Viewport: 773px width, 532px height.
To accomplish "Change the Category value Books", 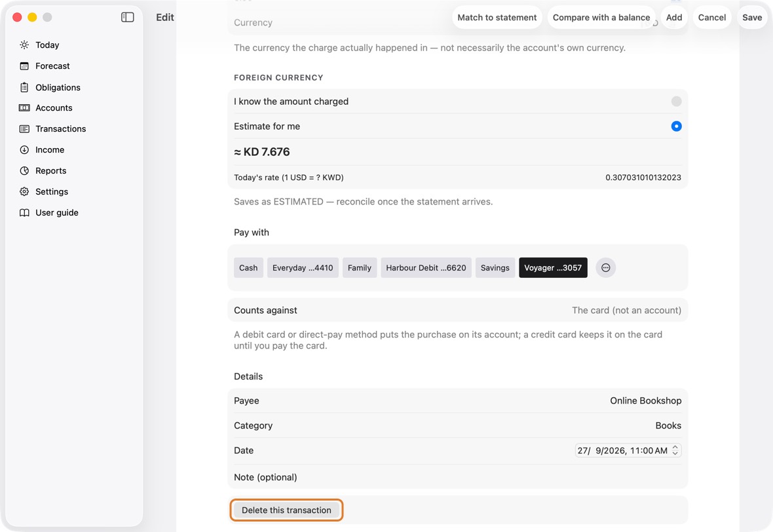I will tap(668, 425).
